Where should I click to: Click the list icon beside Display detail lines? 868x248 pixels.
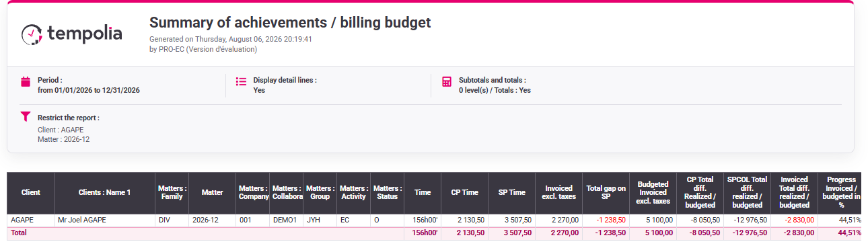[241, 82]
